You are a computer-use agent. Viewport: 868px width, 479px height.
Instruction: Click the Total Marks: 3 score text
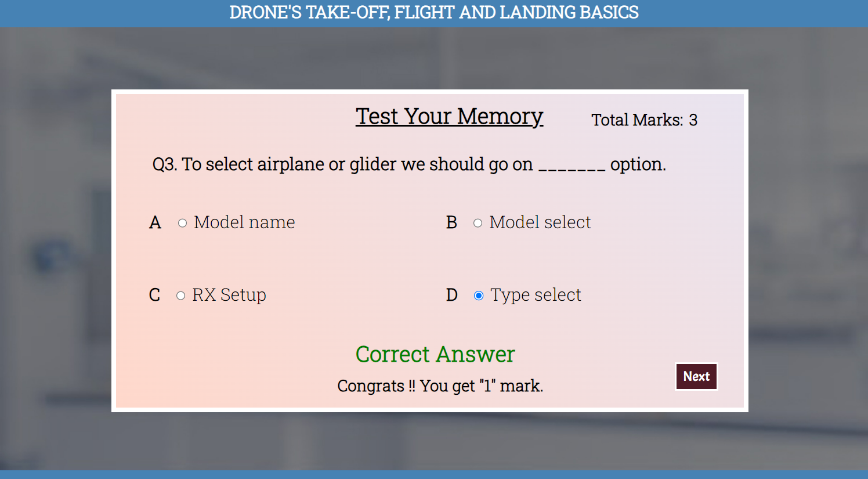(x=644, y=120)
